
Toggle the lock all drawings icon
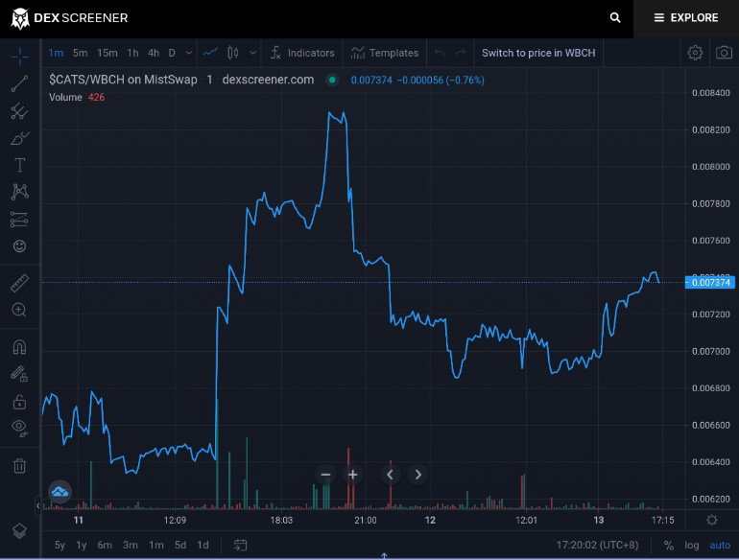coord(19,402)
